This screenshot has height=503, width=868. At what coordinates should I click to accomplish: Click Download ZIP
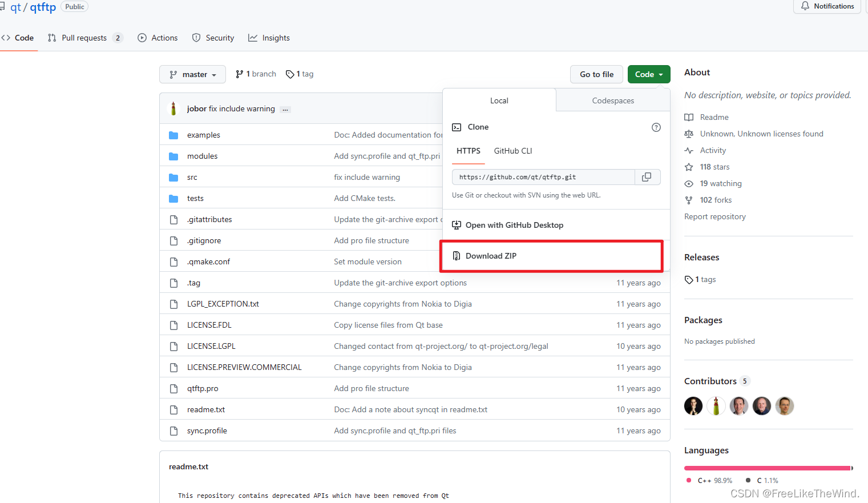[x=491, y=256]
